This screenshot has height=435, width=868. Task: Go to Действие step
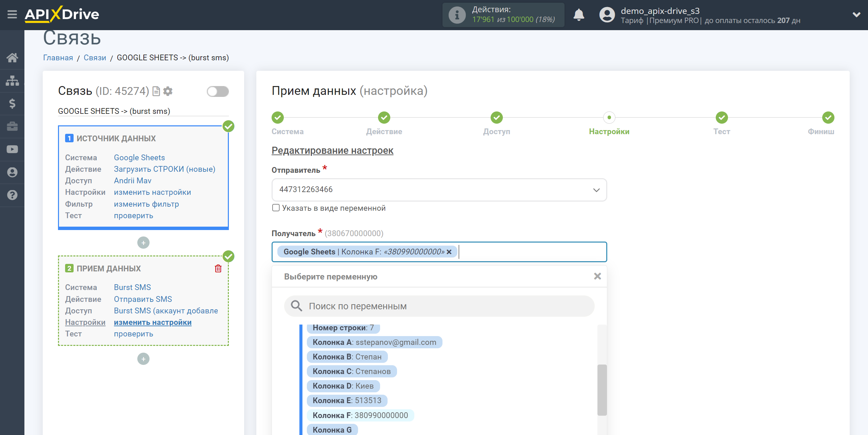[384, 118]
